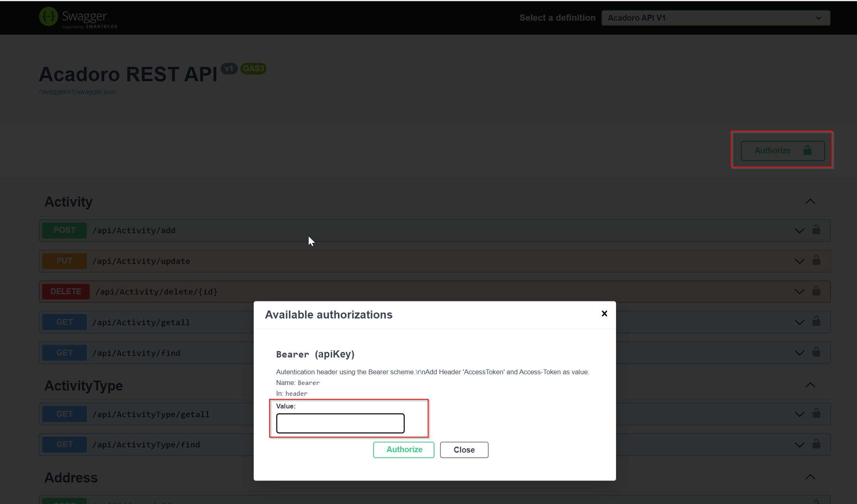Click lock icon on /api/Activity/find row
Image resolution: width=857 pixels, height=504 pixels.
[x=816, y=352]
